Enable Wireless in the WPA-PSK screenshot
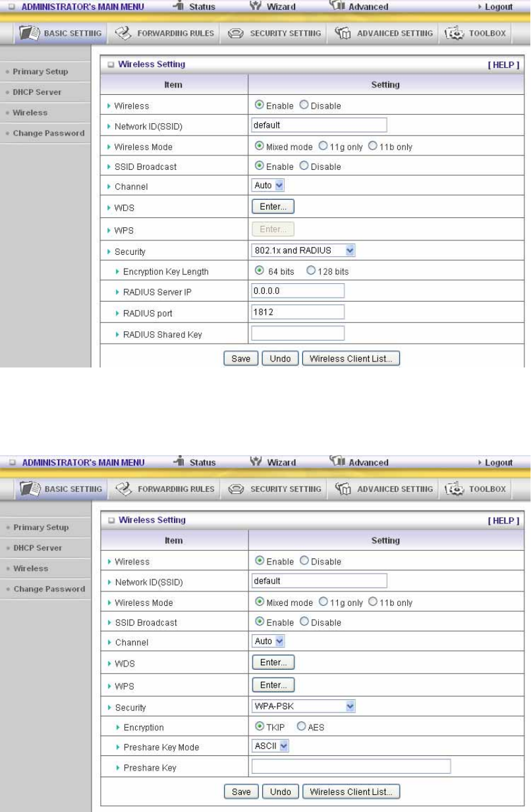The height and width of the screenshot is (812, 531). [259, 561]
